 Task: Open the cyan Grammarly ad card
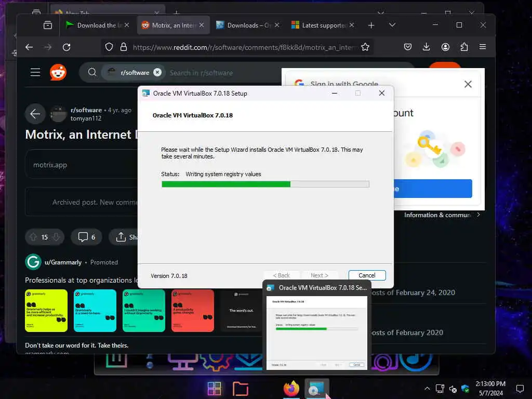click(95, 311)
